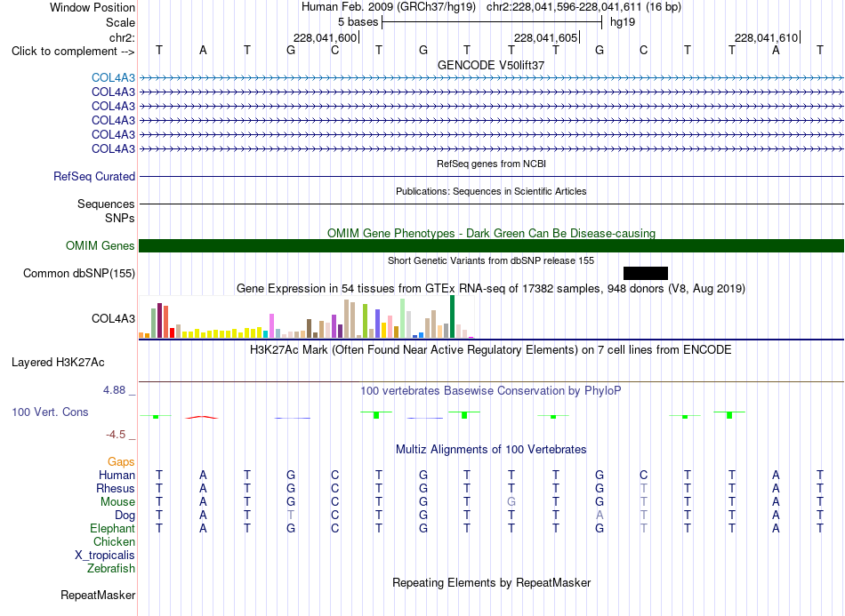Select the Human species label
Screen dimensions: 845x616
point(117,476)
